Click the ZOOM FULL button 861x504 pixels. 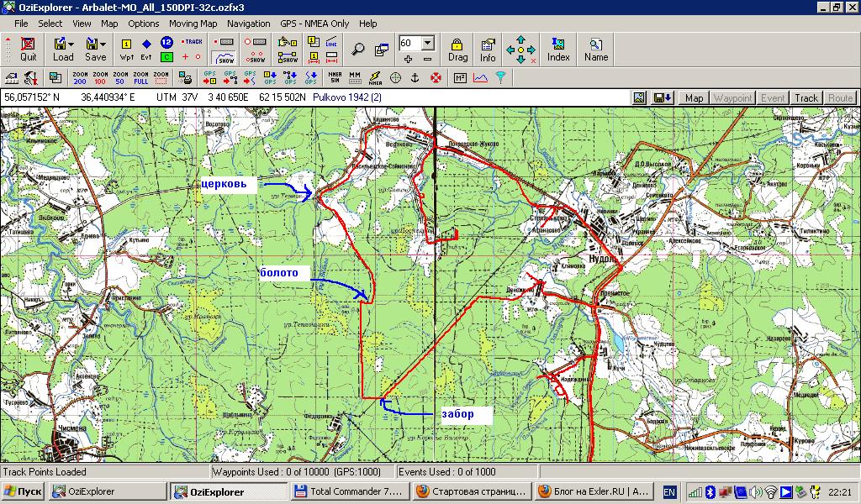coord(140,78)
